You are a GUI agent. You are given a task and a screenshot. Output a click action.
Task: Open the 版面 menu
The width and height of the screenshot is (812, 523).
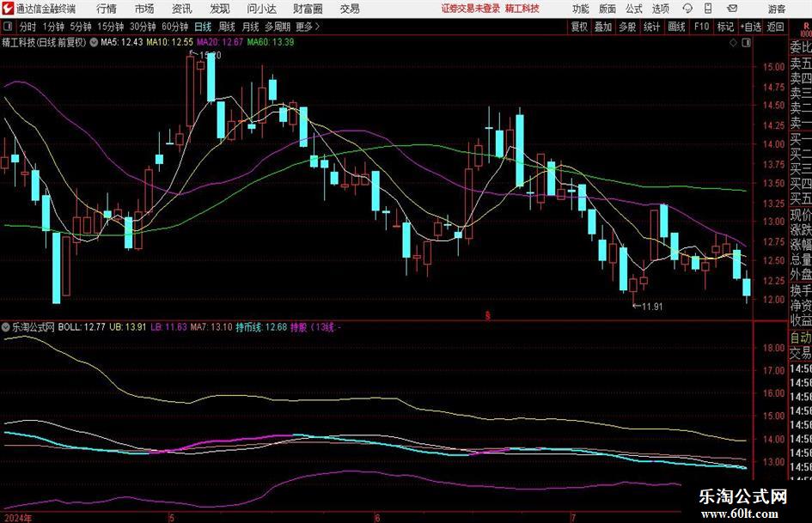tap(607, 9)
